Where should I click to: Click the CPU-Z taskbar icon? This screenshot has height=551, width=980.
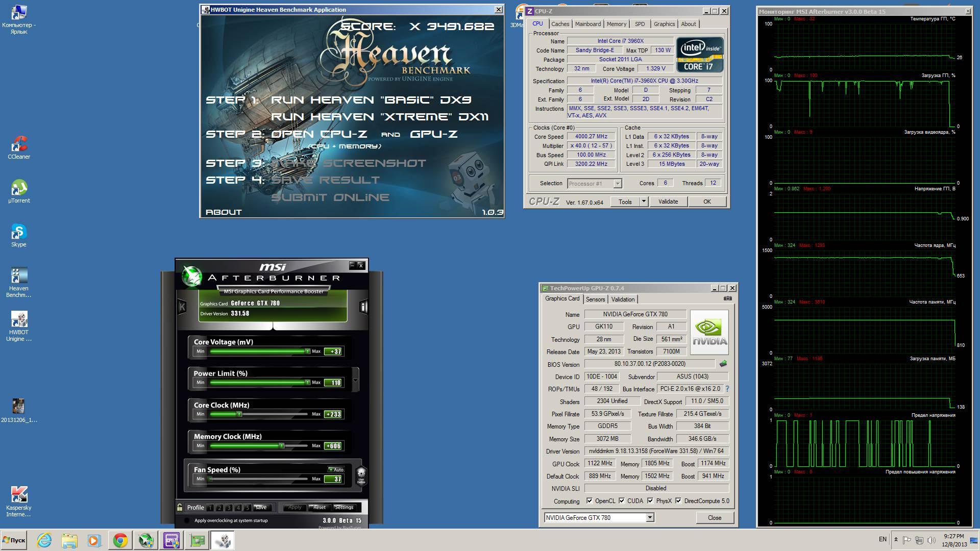pyautogui.click(x=171, y=540)
